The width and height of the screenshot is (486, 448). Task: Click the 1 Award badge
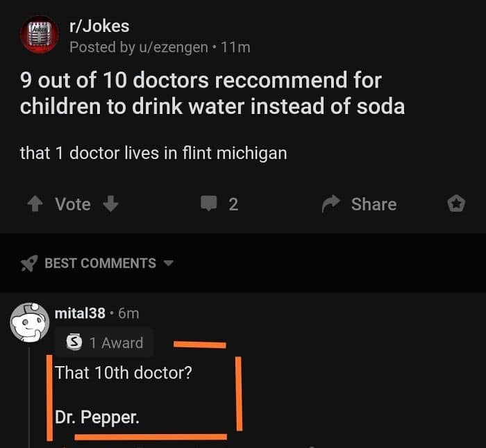coord(104,342)
